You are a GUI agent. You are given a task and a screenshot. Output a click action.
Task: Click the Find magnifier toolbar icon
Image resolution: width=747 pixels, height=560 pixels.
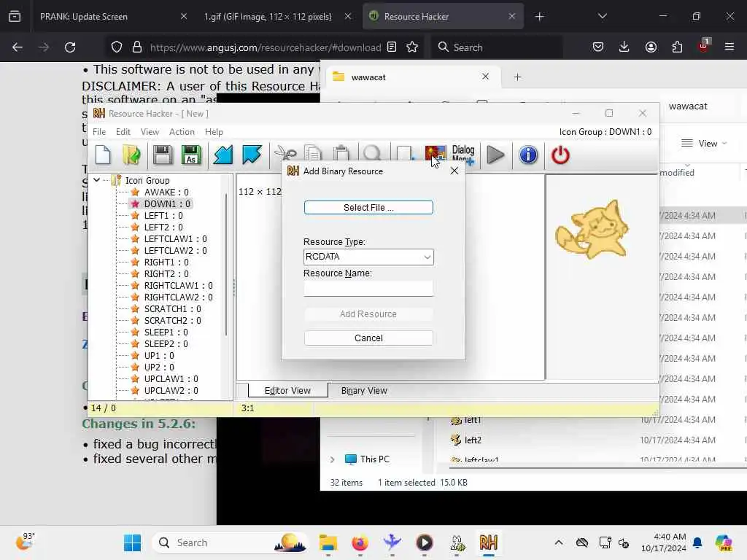pos(372,153)
